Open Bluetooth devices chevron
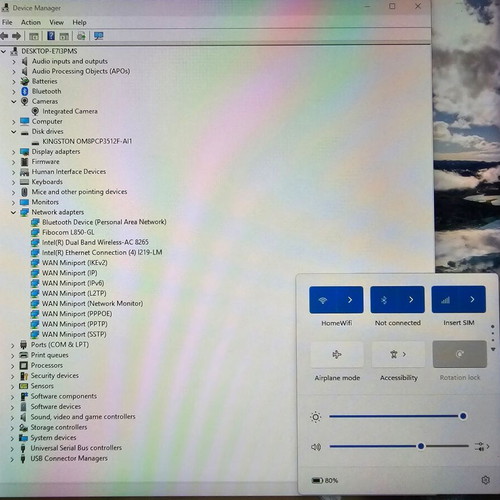500x500 pixels. (411, 300)
